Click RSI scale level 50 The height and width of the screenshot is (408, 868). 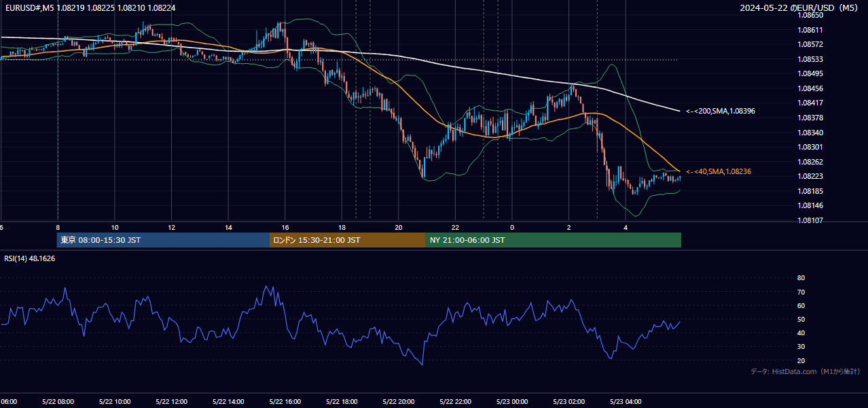tap(801, 319)
